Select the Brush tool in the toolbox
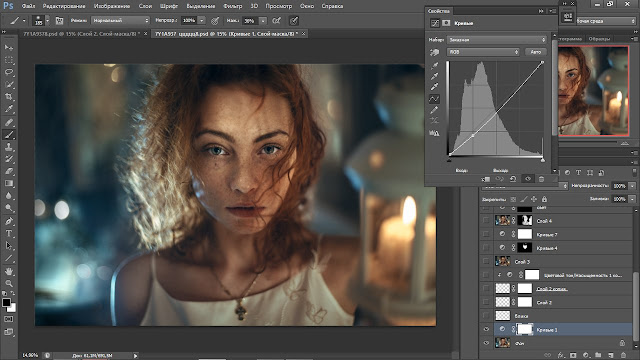Image resolution: width=640 pixels, height=360 pixels. pyautogui.click(x=9, y=134)
